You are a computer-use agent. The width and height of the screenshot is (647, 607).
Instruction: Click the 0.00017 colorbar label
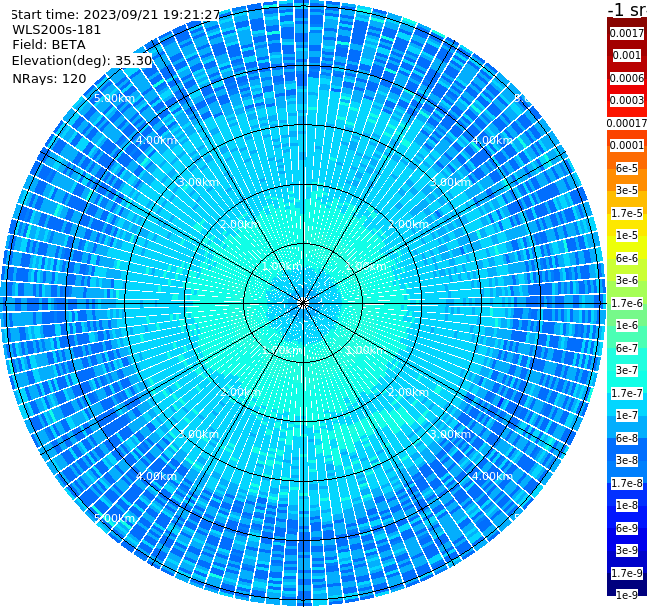(x=627, y=123)
